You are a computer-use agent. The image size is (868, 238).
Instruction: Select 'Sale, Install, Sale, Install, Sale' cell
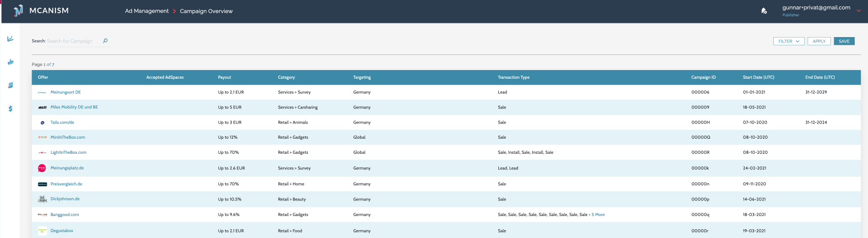coord(525,152)
